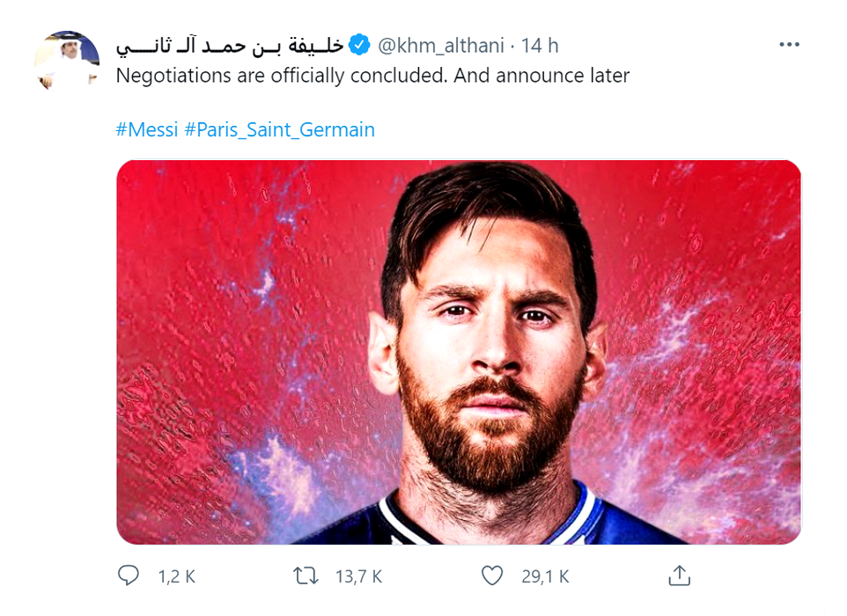Click the 13,7 K retweet count
Screen dimensions: 847x616
pyautogui.click(x=358, y=577)
